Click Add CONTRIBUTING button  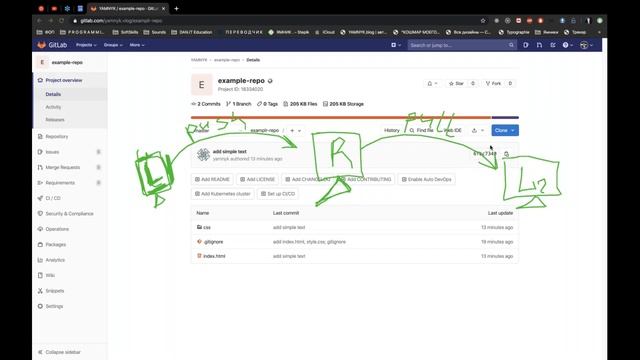pos(366,179)
